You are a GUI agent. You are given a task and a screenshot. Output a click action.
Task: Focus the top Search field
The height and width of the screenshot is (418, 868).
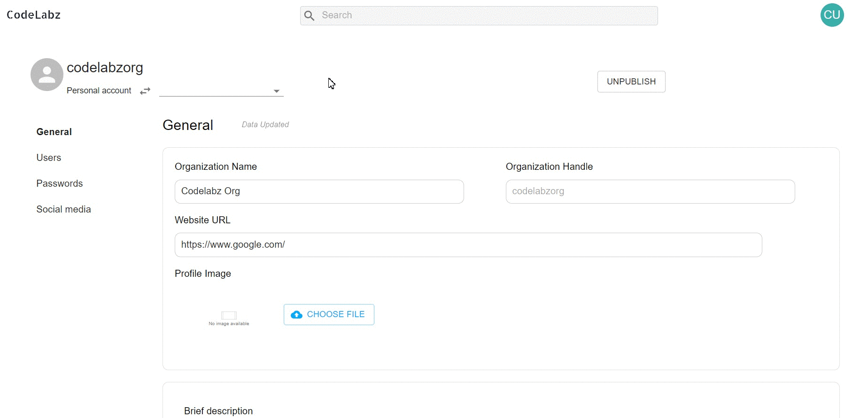click(479, 15)
